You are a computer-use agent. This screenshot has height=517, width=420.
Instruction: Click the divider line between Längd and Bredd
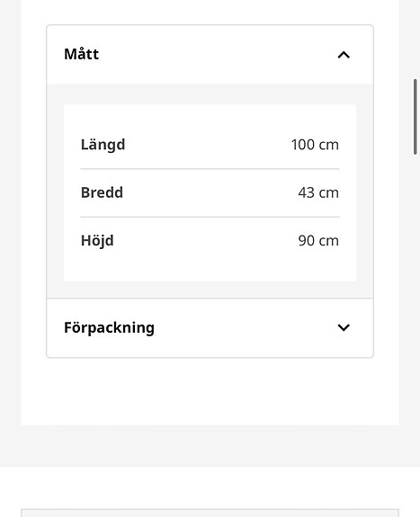pyautogui.click(x=210, y=169)
